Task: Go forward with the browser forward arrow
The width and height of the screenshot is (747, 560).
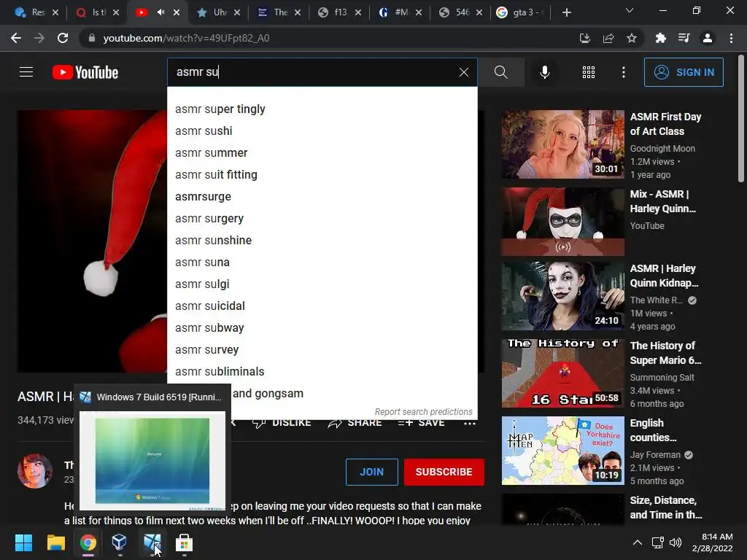Action: [39, 38]
